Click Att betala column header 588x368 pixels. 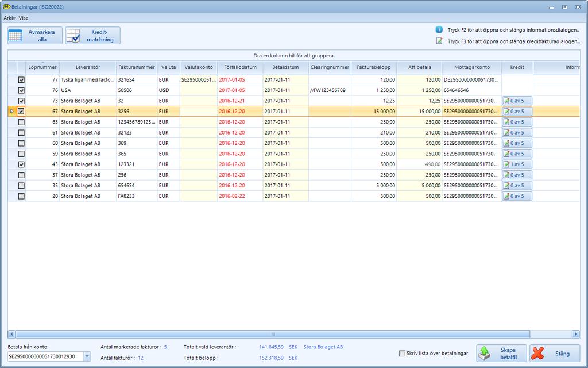coord(419,67)
